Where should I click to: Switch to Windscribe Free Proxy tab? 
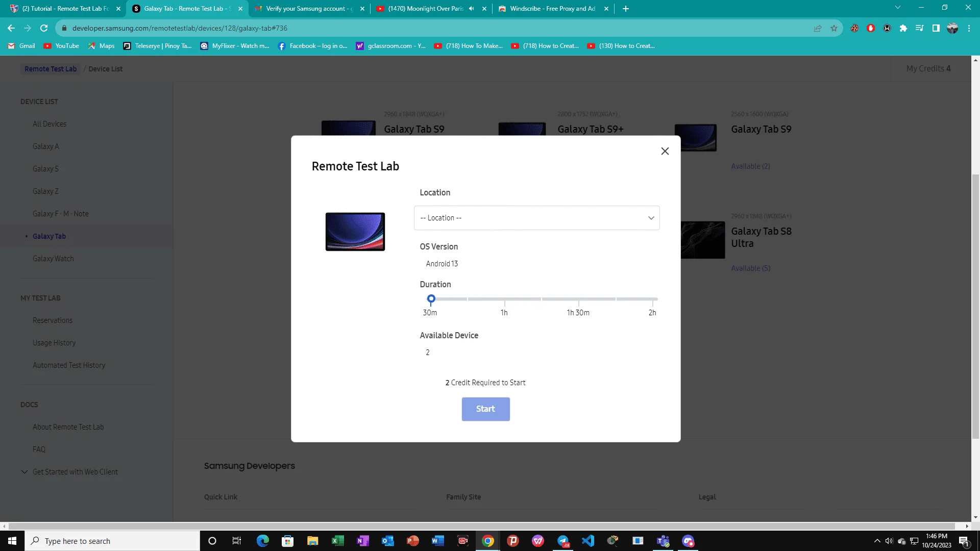coord(553,9)
